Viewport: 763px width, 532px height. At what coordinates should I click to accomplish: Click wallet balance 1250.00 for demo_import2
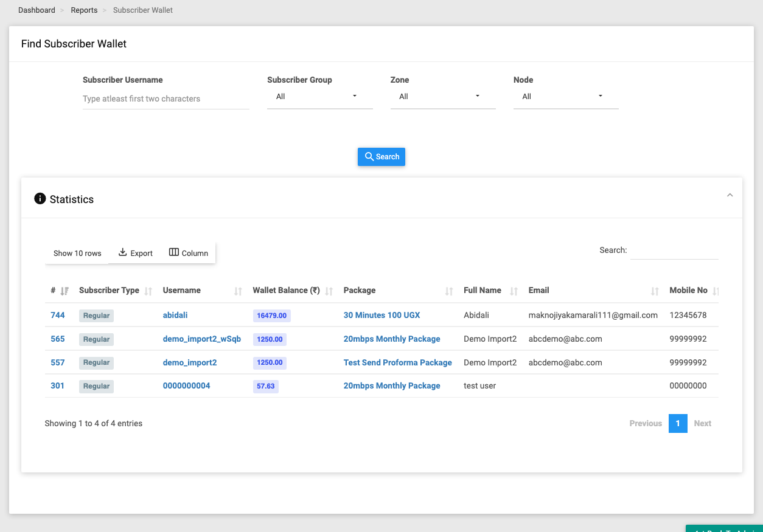270,363
